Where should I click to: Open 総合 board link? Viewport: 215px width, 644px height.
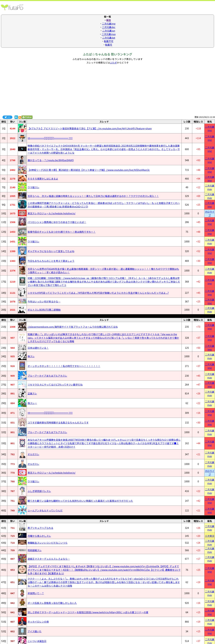(x=108, y=20)
